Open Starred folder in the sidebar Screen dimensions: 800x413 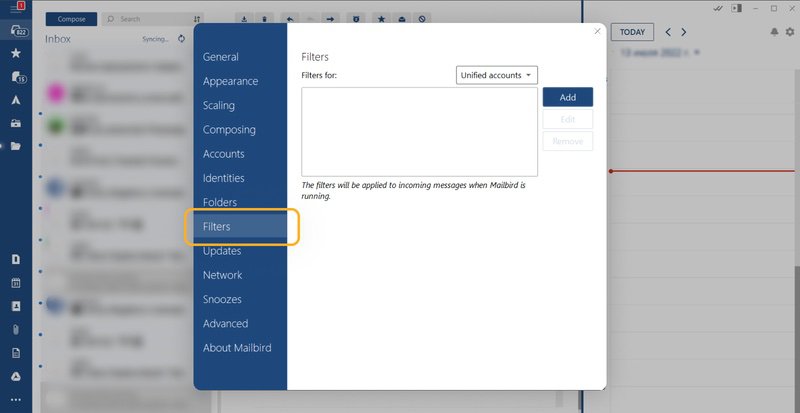[x=16, y=53]
